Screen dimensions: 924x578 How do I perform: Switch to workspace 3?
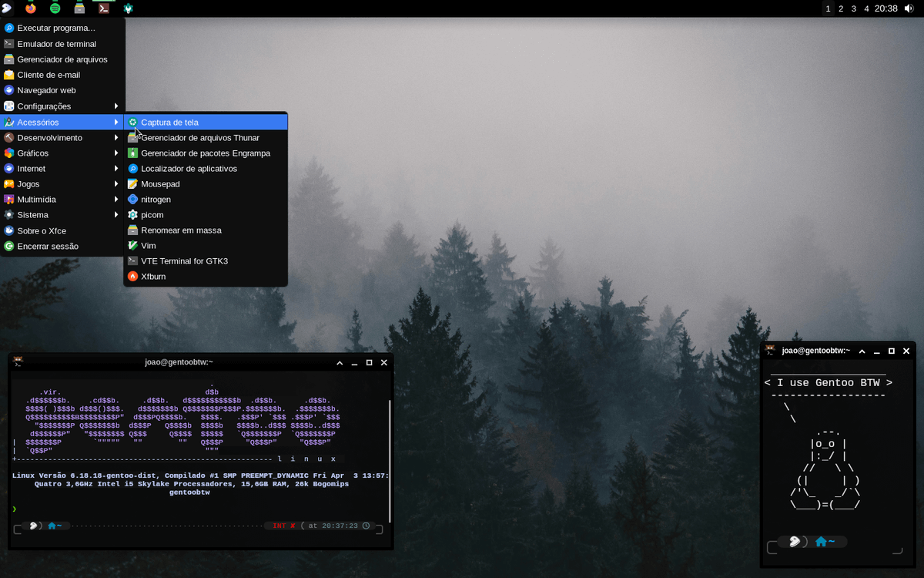tap(853, 8)
